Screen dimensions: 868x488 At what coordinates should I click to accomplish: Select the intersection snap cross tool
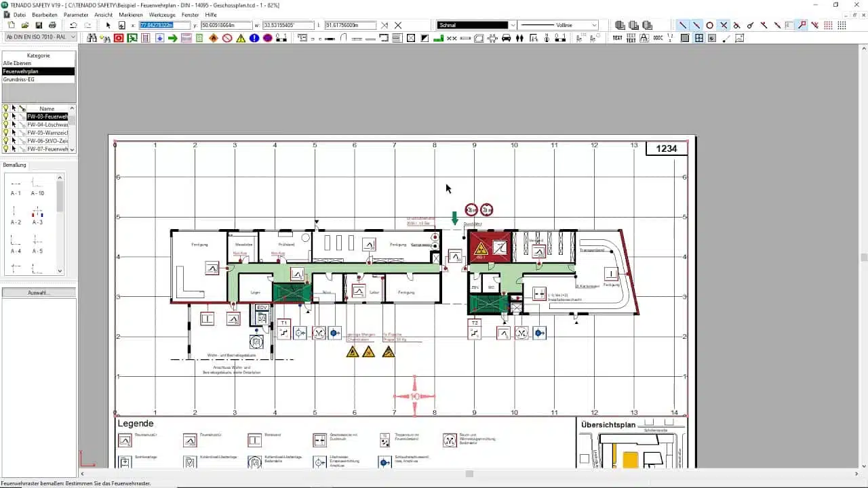(724, 25)
